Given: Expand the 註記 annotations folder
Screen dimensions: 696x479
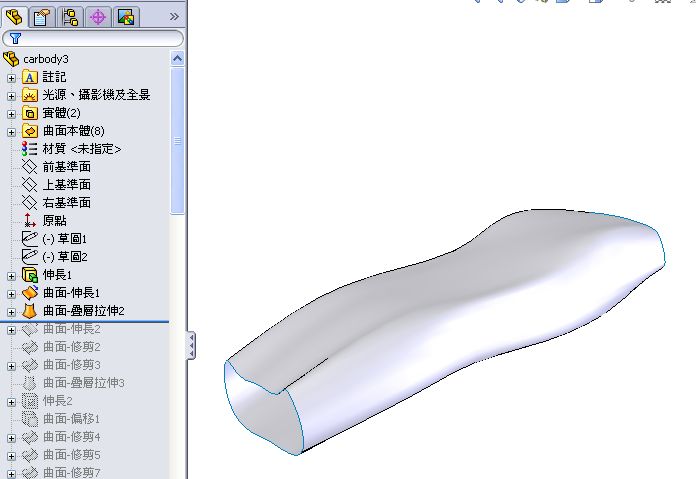Looking at the screenshot, I should (12, 78).
